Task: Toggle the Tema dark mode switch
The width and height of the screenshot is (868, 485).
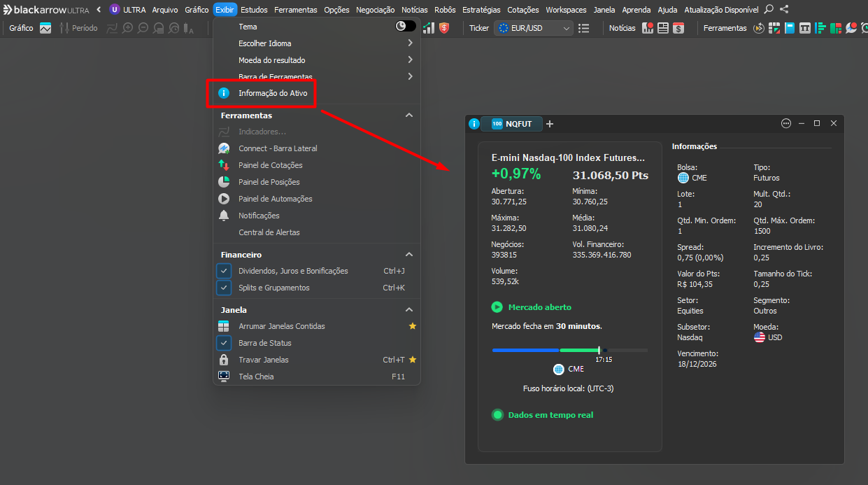Action: [x=406, y=26]
